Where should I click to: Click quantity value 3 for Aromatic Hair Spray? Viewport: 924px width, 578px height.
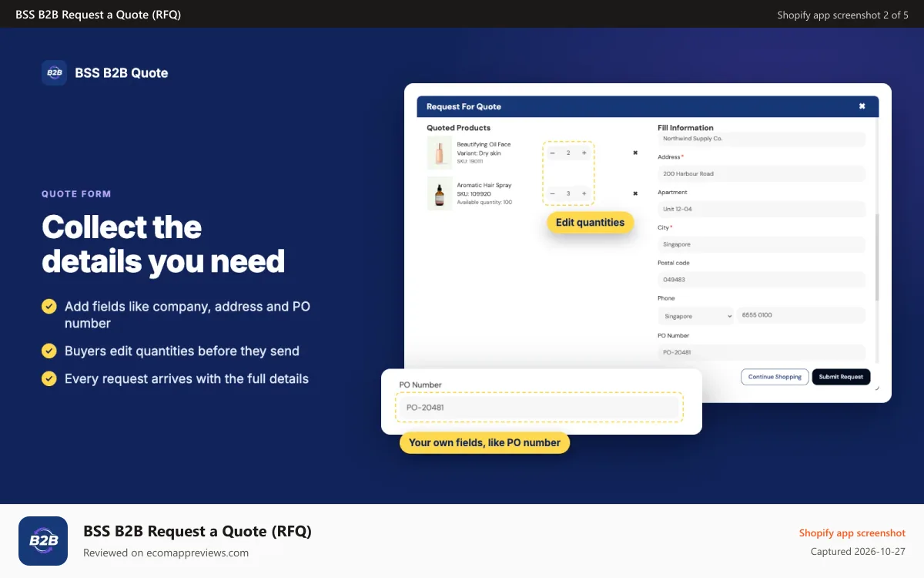coord(568,193)
